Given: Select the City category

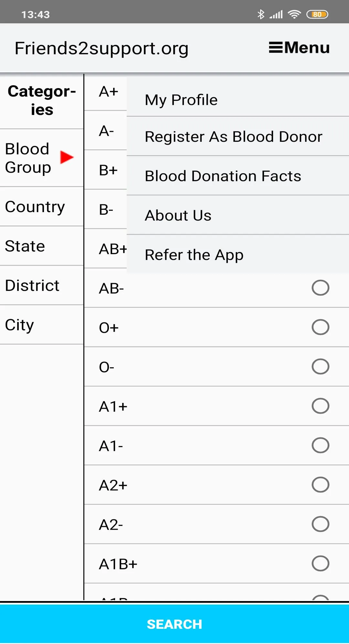Looking at the screenshot, I should (19, 325).
